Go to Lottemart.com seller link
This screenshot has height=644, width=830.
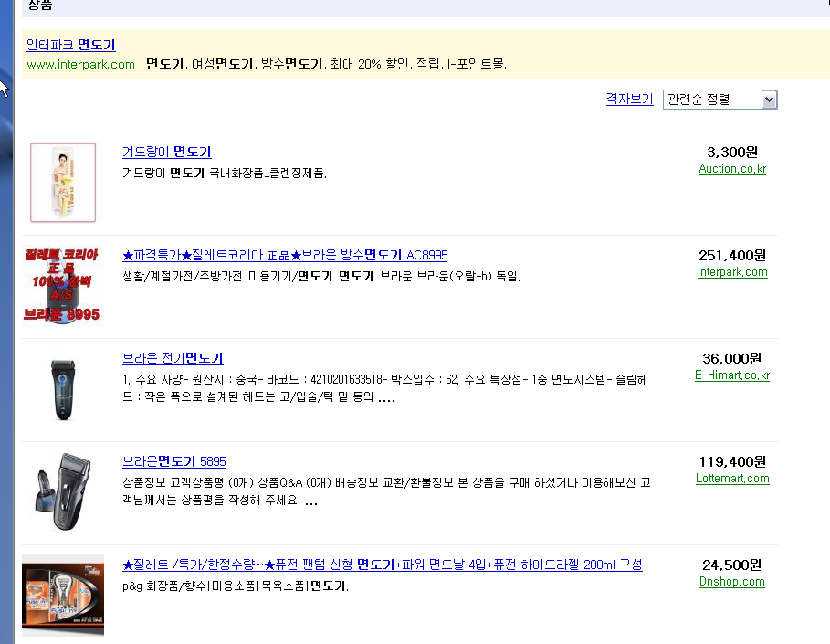pyautogui.click(x=732, y=479)
